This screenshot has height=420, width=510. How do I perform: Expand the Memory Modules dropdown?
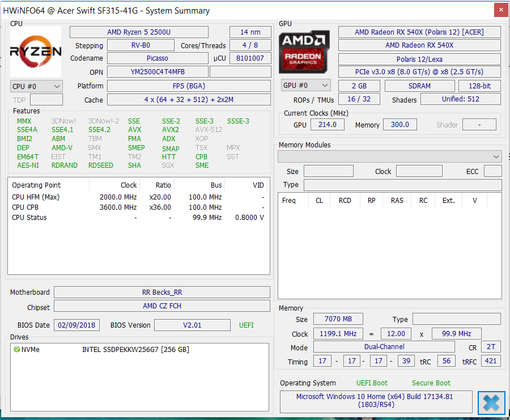click(390, 156)
